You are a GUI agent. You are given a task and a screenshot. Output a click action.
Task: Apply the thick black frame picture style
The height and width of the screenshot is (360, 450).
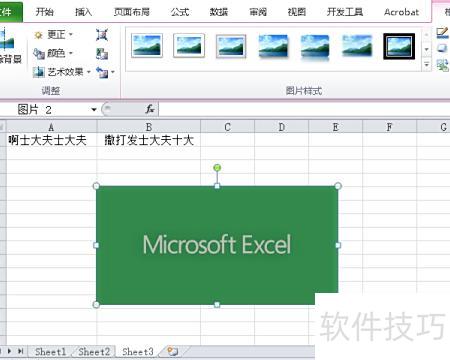click(399, 46)
